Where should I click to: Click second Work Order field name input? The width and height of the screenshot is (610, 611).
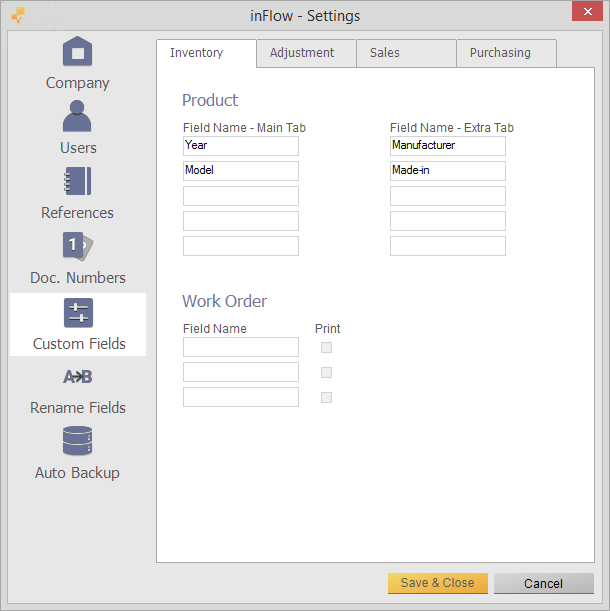click(x=241, y=372)
